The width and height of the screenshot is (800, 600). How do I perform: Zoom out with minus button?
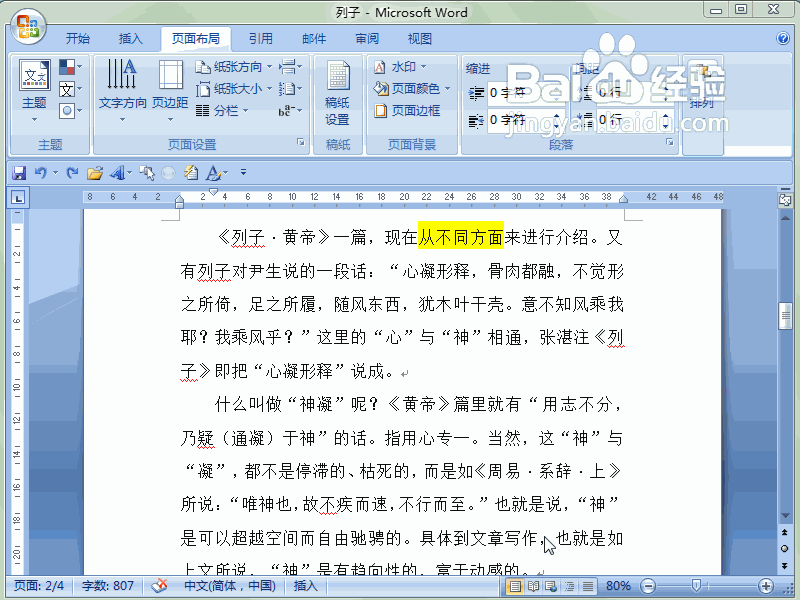[648, 586]
